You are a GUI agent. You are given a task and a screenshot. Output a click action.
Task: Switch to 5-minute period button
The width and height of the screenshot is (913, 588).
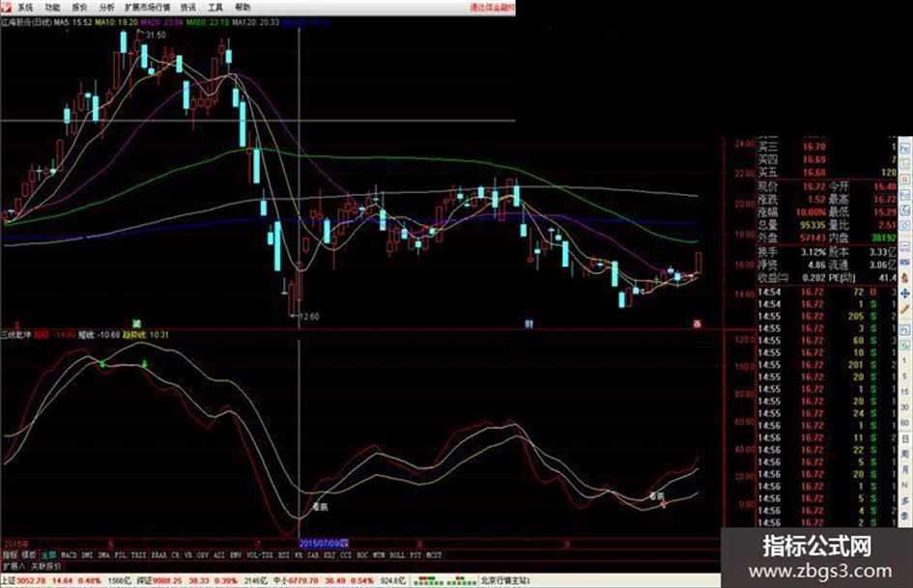pyautogui.click(x=905, y=377)
